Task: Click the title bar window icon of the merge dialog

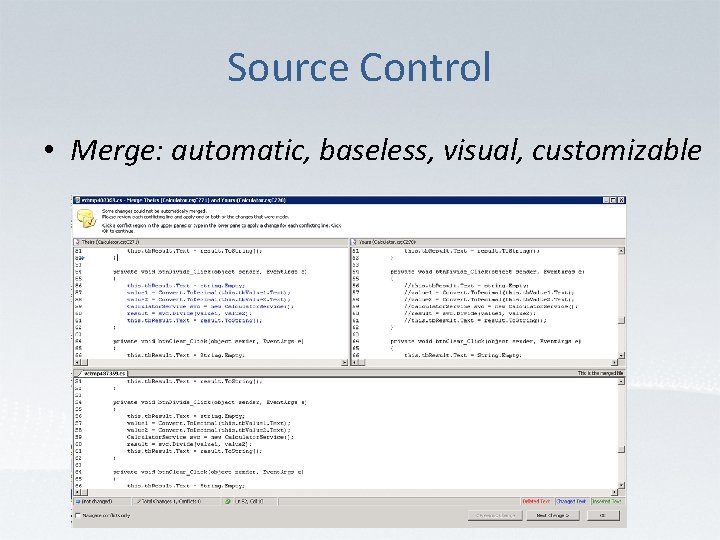Action: tap(78, 200)
